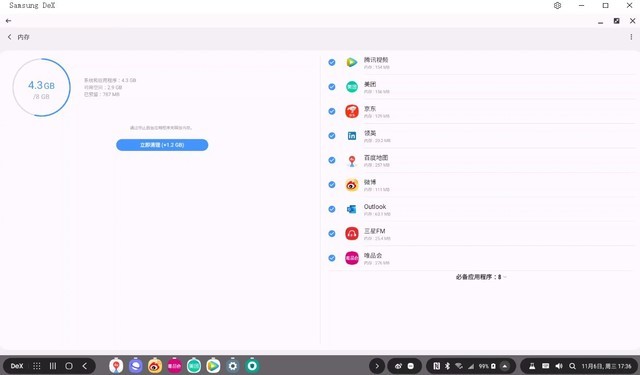Open 唯品会 from the taskbar

(x=174, y=366)
